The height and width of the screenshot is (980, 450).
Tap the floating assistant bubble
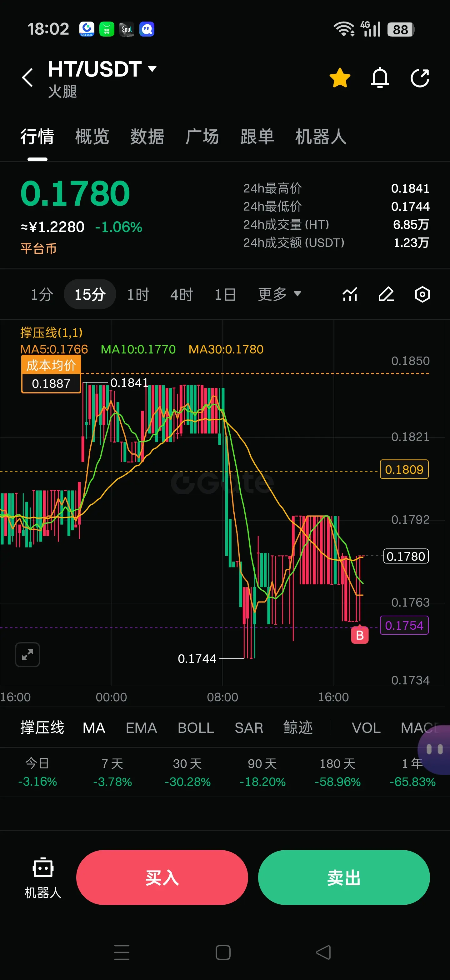point(435,749)
